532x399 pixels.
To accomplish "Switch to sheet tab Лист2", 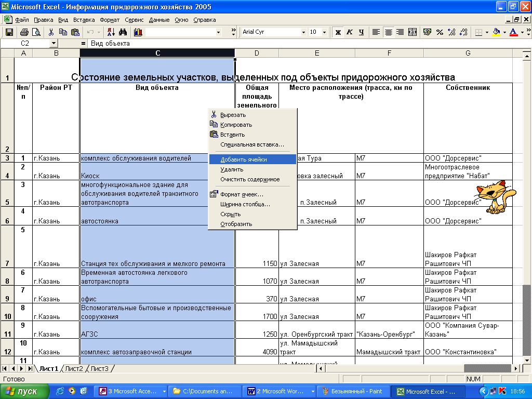I will 74,368.
